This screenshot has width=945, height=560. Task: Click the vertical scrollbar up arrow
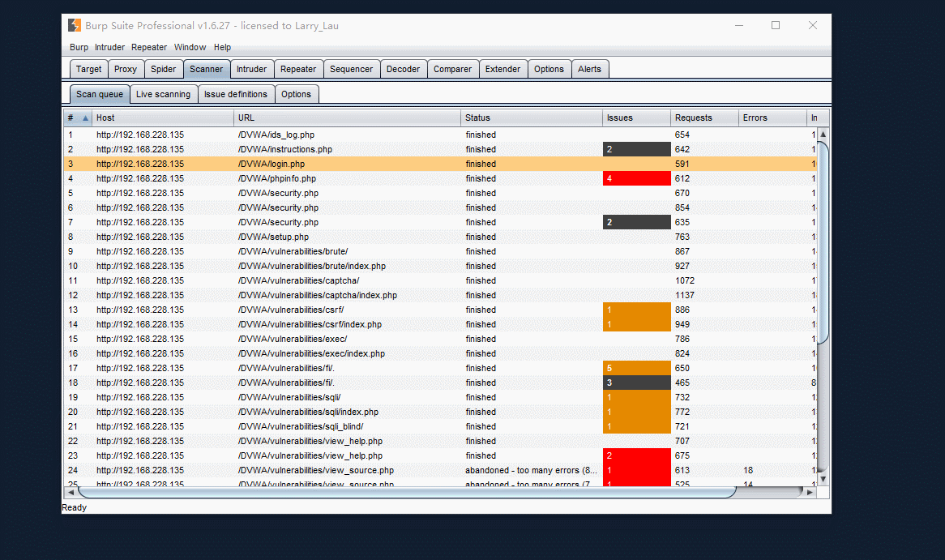pos(823,134)
